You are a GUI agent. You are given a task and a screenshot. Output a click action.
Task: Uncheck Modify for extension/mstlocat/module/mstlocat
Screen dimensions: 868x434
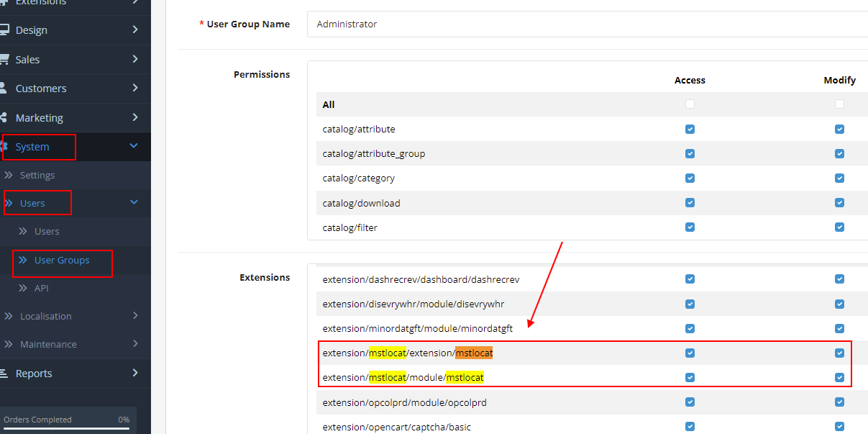tap(839, 378)
